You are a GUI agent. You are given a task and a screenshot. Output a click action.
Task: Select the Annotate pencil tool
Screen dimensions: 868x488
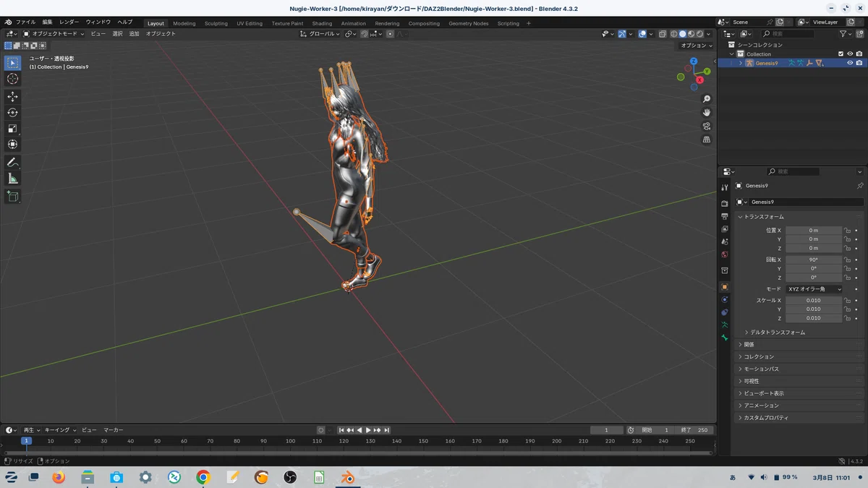pyautogui.click(x=12, y=163)
